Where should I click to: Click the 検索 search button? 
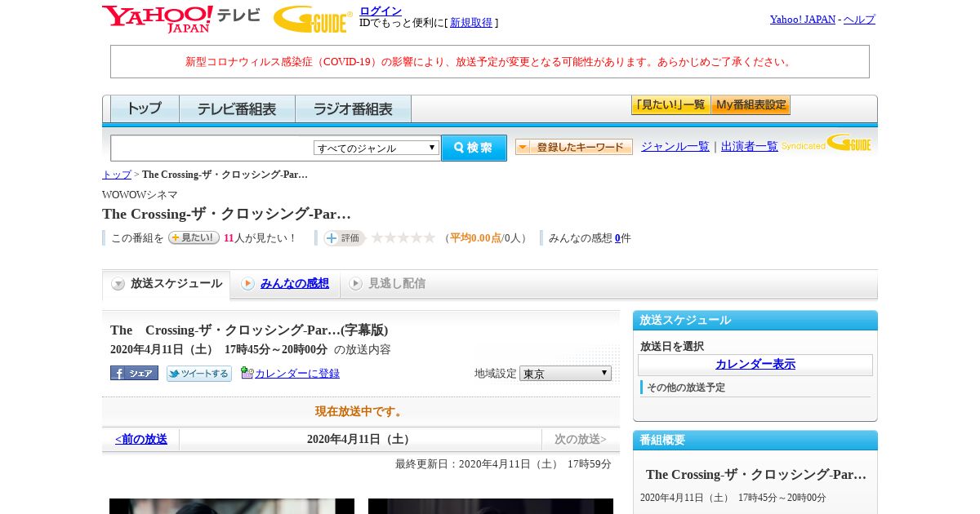tap(474, 148)
